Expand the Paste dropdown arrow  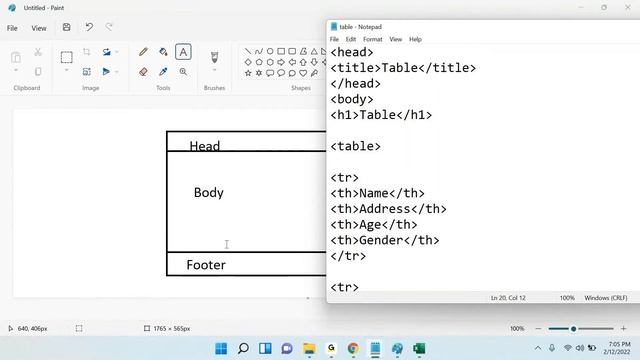click(16, 70)
